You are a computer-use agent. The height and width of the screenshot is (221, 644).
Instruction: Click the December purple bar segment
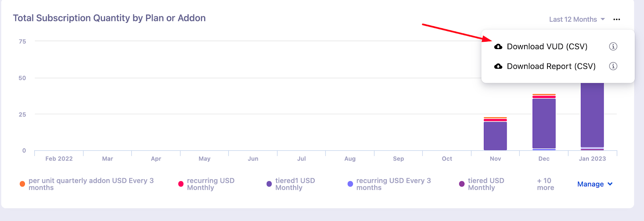[x=544, y=123]
